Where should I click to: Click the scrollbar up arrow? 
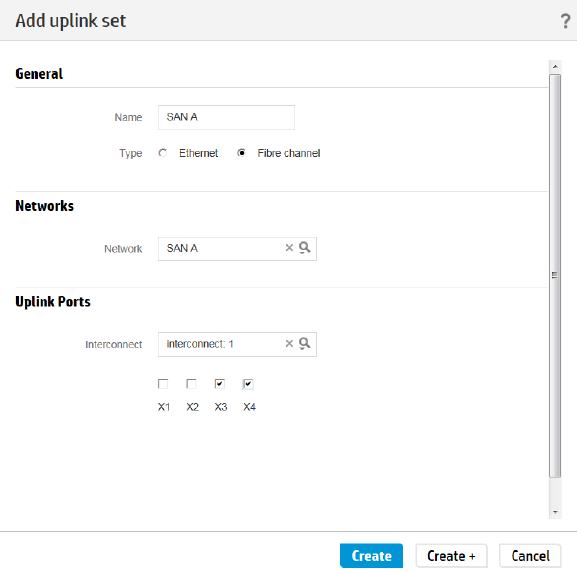click(x=555, y=67)
